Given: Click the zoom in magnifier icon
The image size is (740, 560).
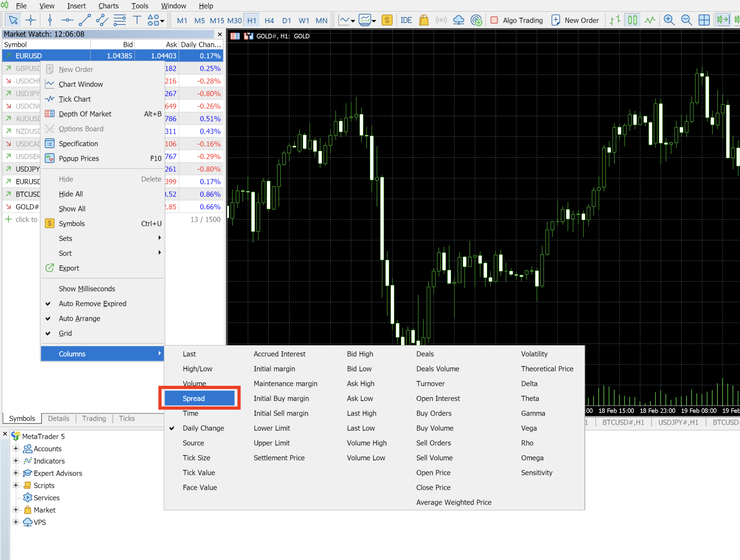Looking at the screenshot, I should (x=669, y=20).
